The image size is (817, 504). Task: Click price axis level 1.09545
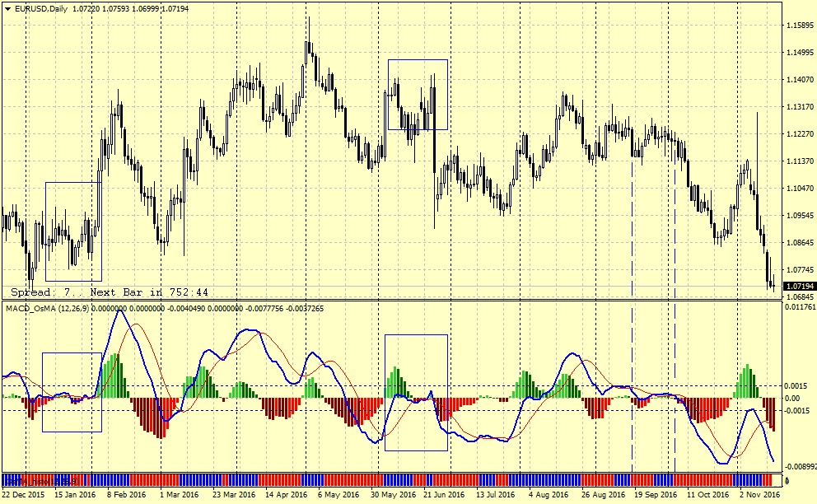(799, 215)
